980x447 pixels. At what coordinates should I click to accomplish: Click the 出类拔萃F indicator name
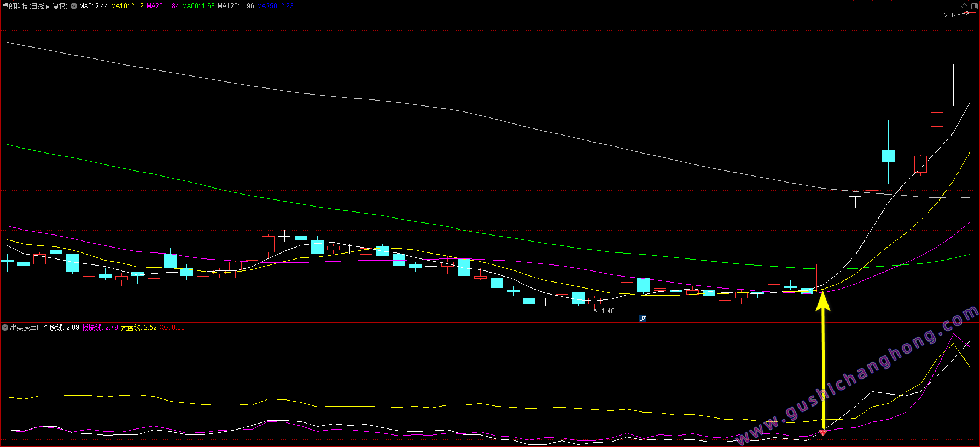[x=25, y=327]
